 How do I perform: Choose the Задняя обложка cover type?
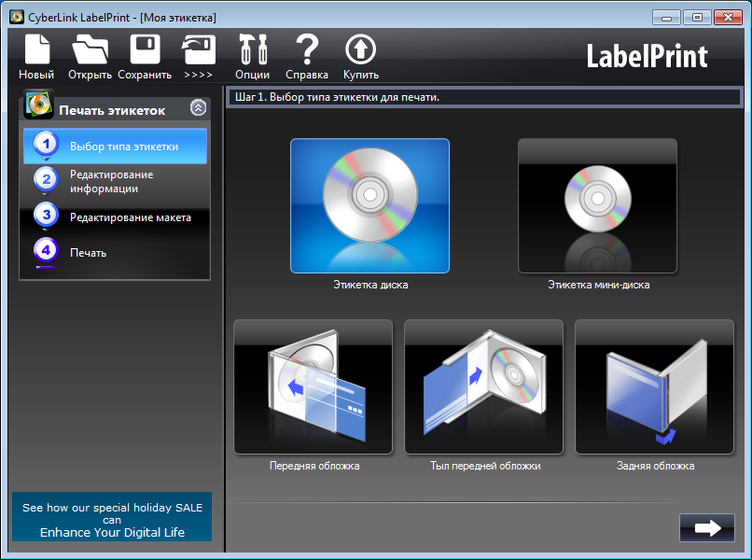coord(654,387)
